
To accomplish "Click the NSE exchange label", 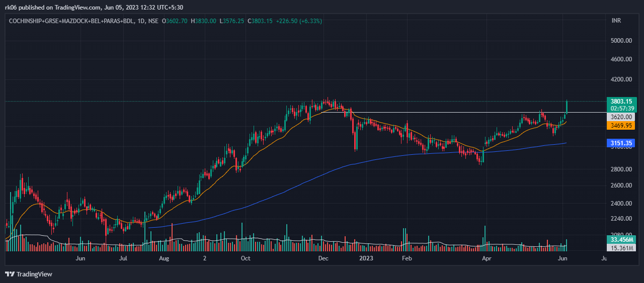I will pos(152,21).
